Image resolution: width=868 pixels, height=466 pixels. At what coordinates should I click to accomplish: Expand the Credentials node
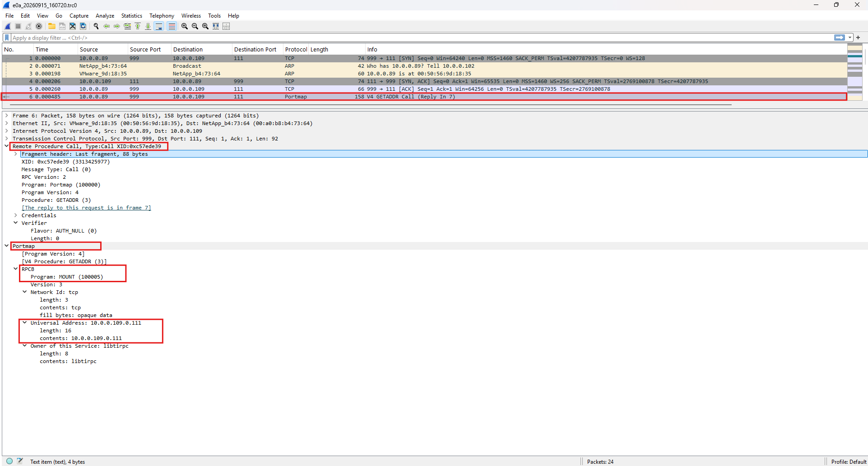16,215
